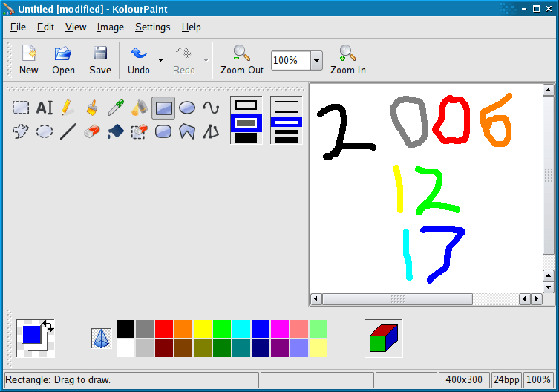The height and width of the screenshot is (392, 559).
Task: Click the Save button
Action: pos(100,59)
